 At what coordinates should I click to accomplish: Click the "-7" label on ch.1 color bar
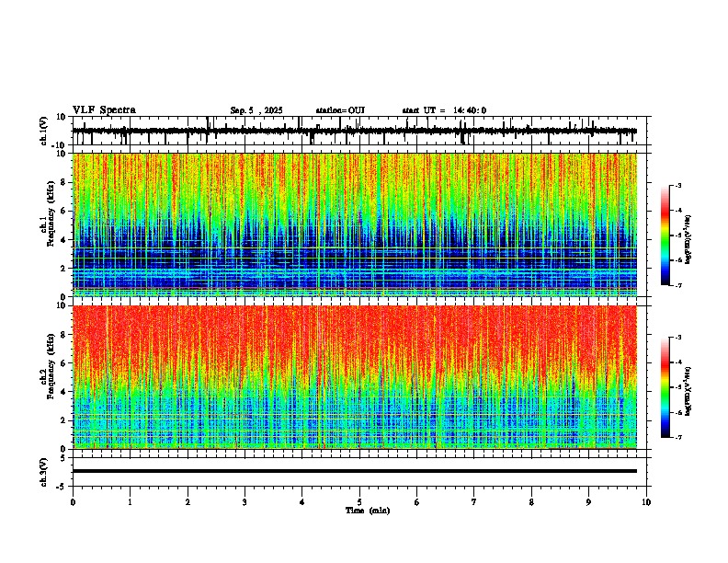[677, 285]
